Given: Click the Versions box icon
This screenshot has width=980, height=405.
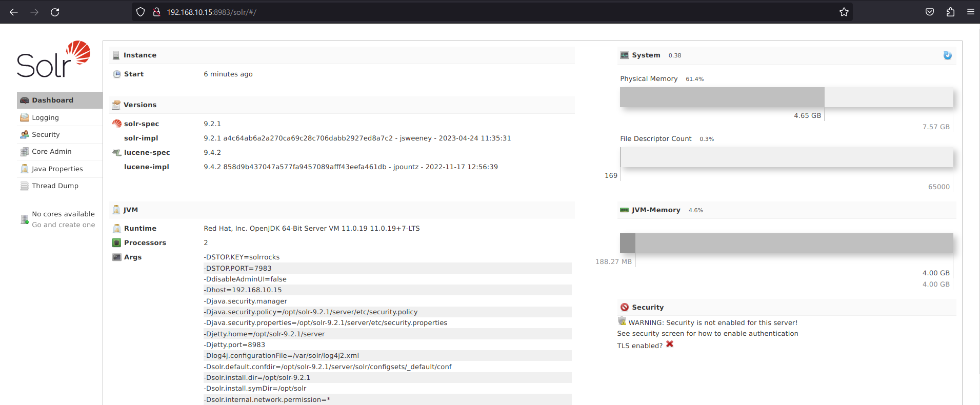Looking at the screenshot, I should [116, 105].
